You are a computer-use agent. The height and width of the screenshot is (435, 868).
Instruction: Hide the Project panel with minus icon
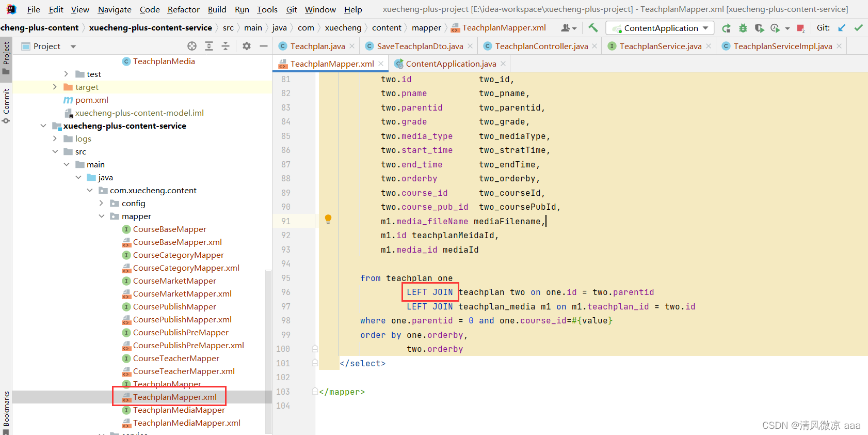264,46
